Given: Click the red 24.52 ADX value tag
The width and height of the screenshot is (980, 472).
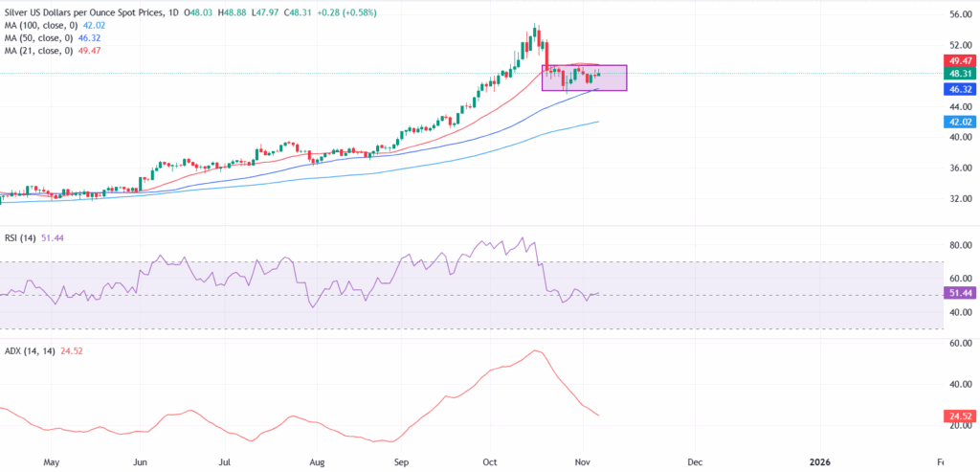Looking at the screenshot, I should click(x=958, y=417).
